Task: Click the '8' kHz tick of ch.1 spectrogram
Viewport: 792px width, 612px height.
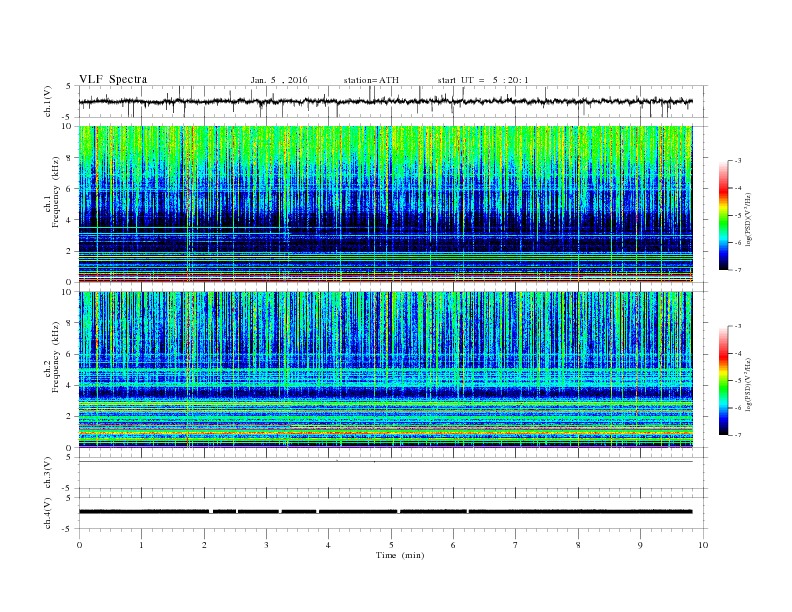Action: coord(70,158)
